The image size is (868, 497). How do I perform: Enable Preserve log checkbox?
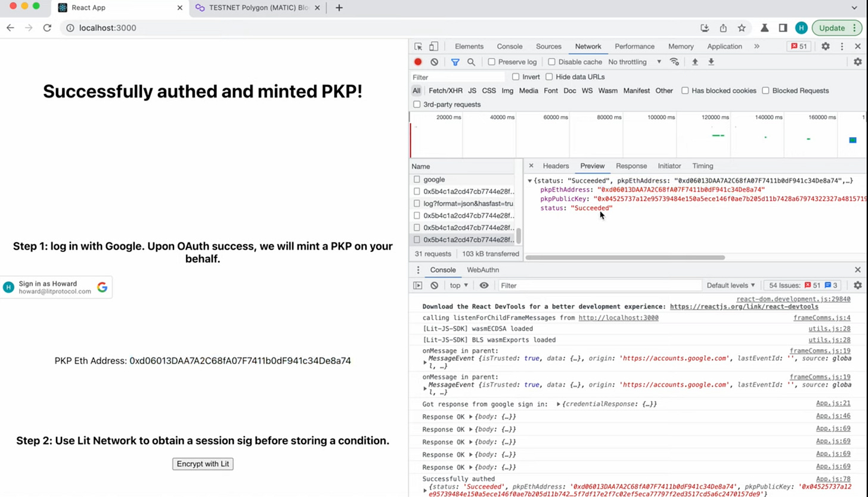pyautogui.click(x=491, y=62)
